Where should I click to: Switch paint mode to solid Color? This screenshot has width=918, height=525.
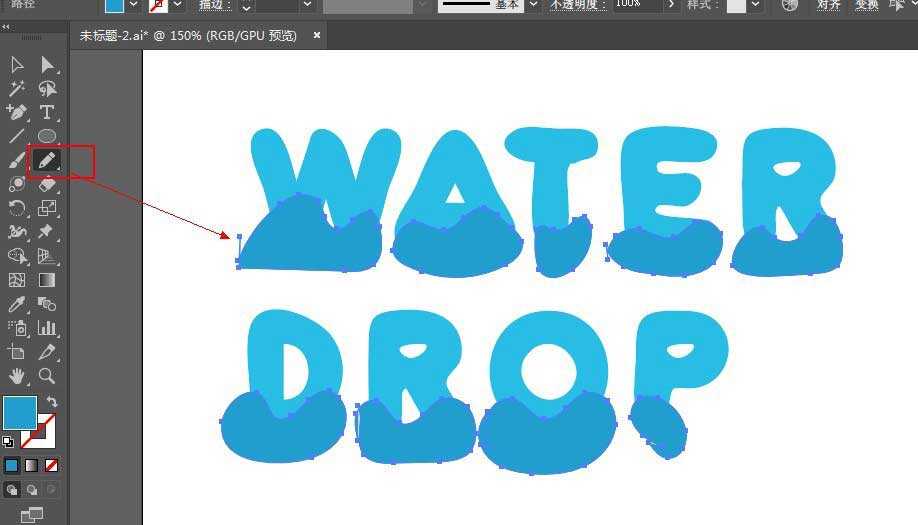pos(12,466)
